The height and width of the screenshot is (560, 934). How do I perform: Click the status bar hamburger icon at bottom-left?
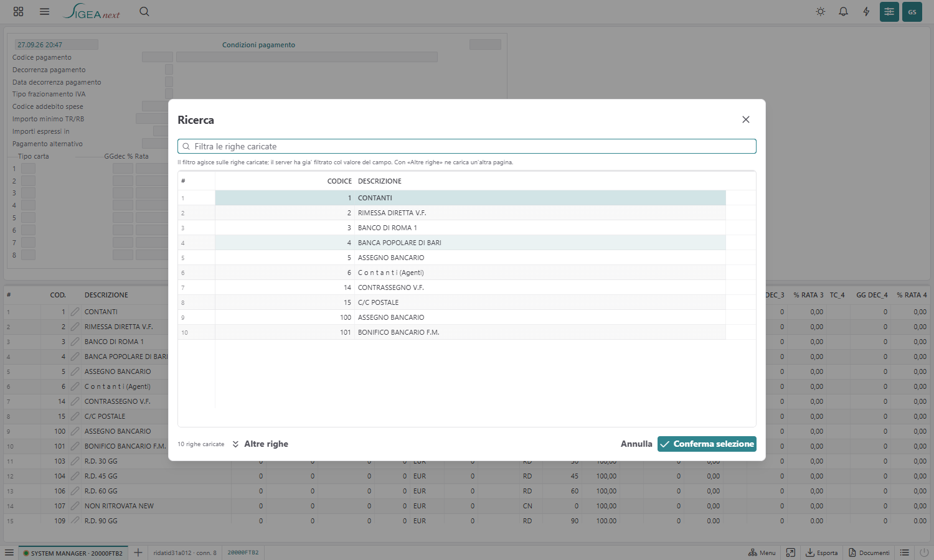click(x=9, y=553)
